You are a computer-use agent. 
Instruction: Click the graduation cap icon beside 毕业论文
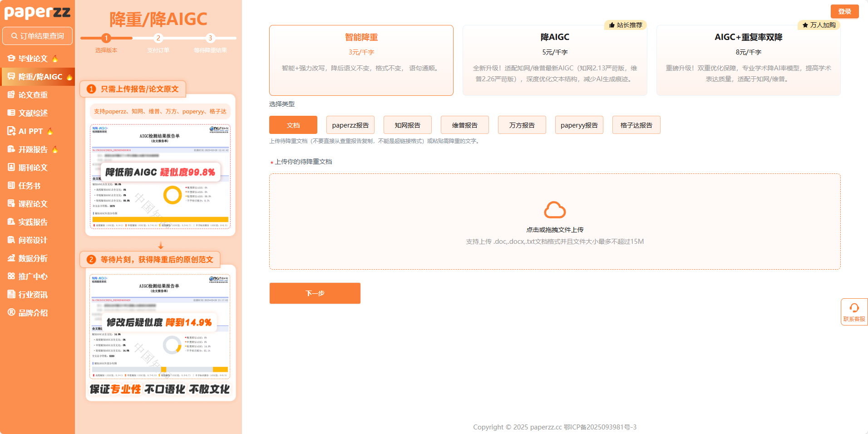11,59
